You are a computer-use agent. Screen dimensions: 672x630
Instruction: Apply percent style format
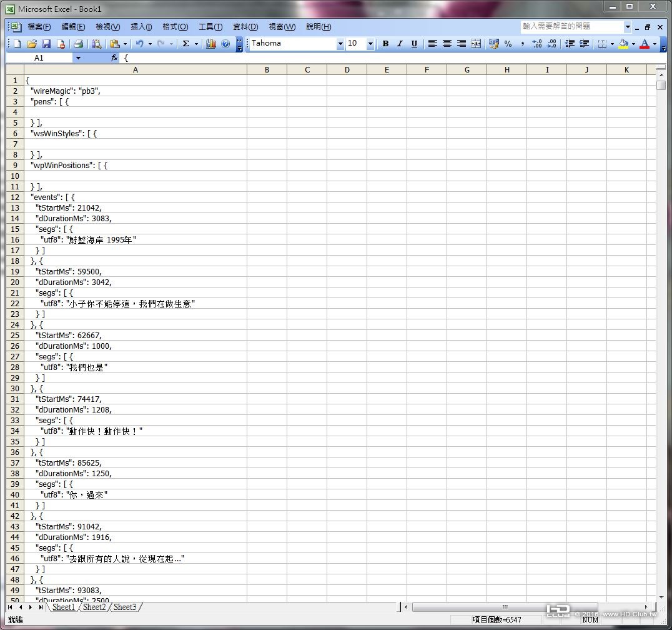point(508,44)
